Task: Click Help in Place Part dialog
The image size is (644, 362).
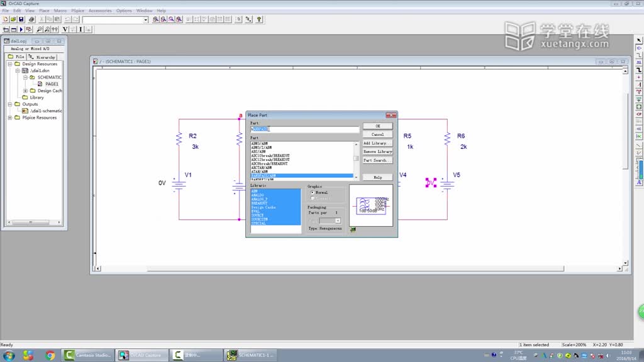Action: 377,177
